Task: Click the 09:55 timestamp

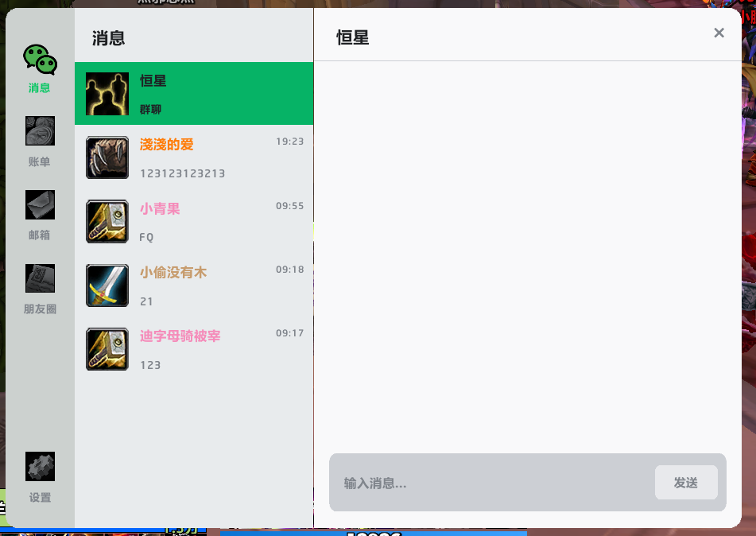Action: coord(290,205)
